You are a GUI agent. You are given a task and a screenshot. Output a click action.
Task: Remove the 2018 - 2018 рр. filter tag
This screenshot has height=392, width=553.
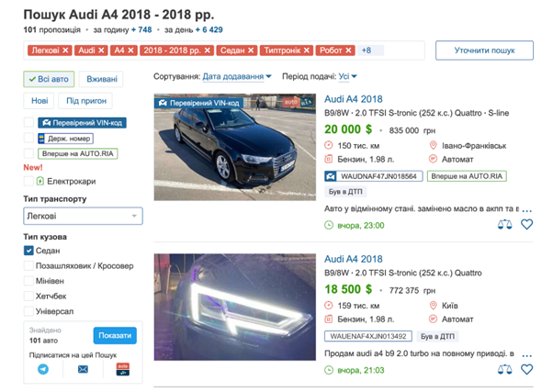[208, 50]
